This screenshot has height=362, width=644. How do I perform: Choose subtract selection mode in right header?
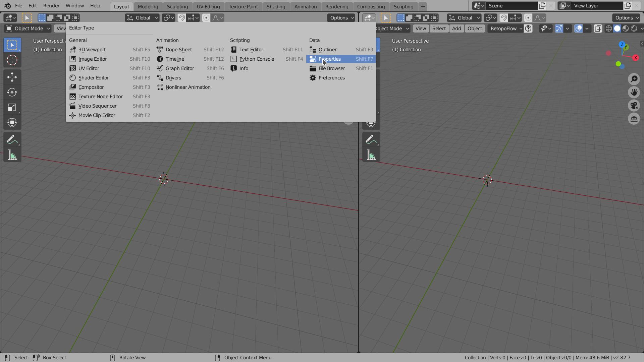coord(418,18)
